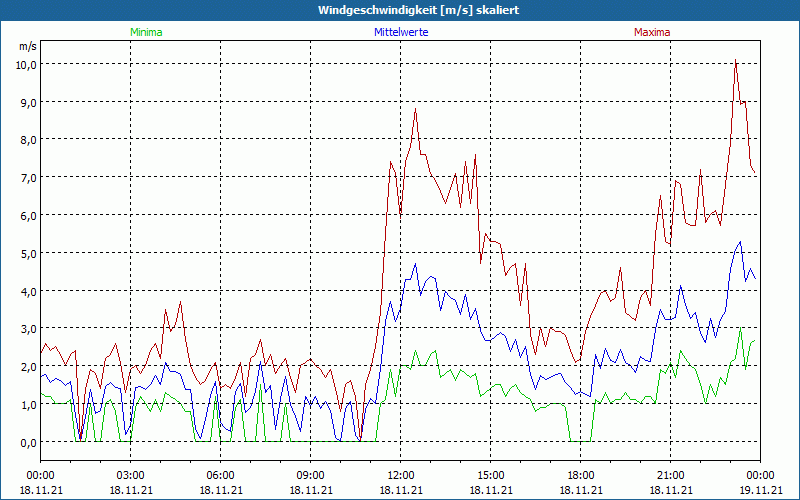Image resolution: width=800 pixels, height=500 pixels.
Task: Select the 09:00 time axis label
Action: coord(310,475)
